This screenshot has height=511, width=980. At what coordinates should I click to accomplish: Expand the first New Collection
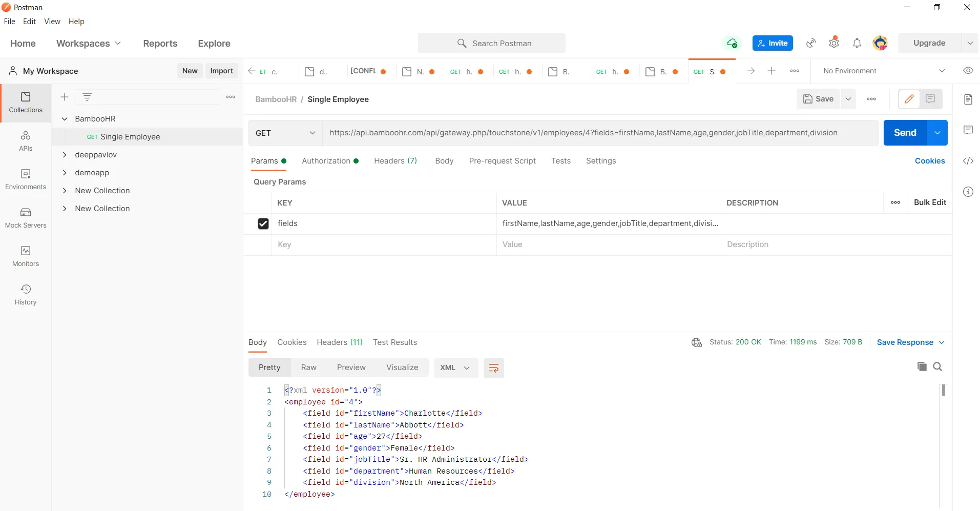(x=65, y=191)
